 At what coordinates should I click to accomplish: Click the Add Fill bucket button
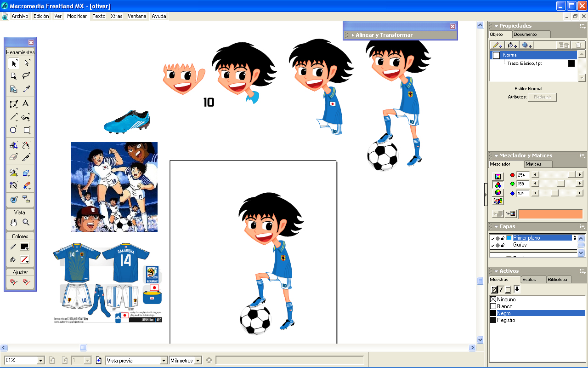tap(512, 45)
